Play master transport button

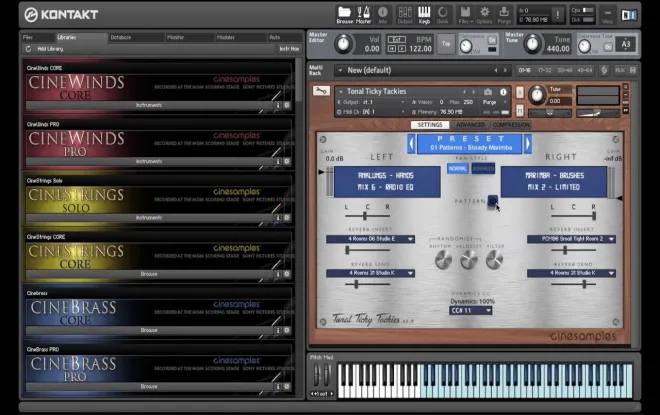pos(402,49)
